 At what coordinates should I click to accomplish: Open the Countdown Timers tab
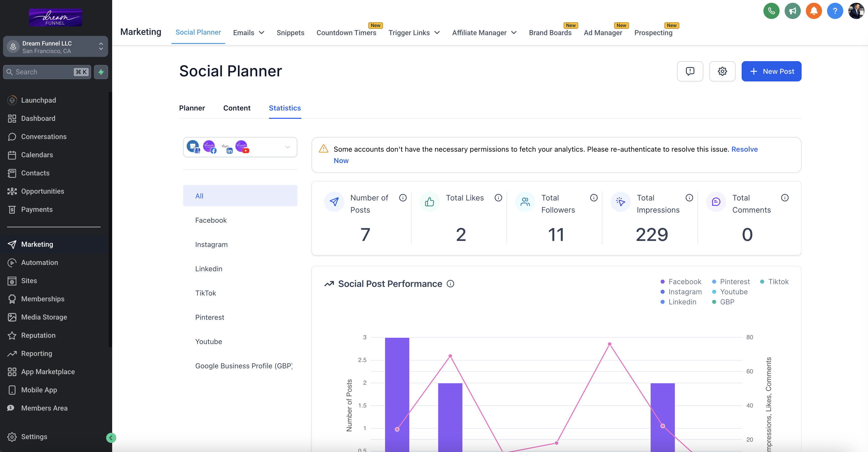(x=346, y=33)
